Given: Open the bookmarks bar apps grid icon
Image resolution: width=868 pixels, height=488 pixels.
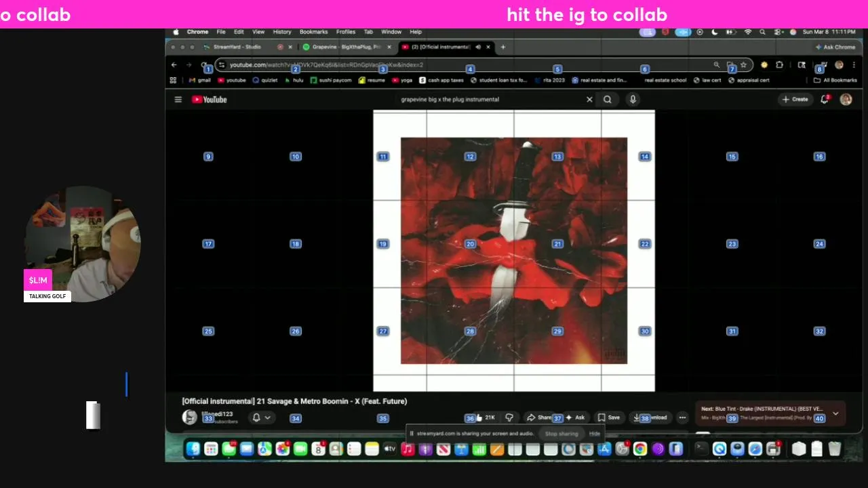Looking at the screenshot, I should pyautogui.click(x=173, y=80).
